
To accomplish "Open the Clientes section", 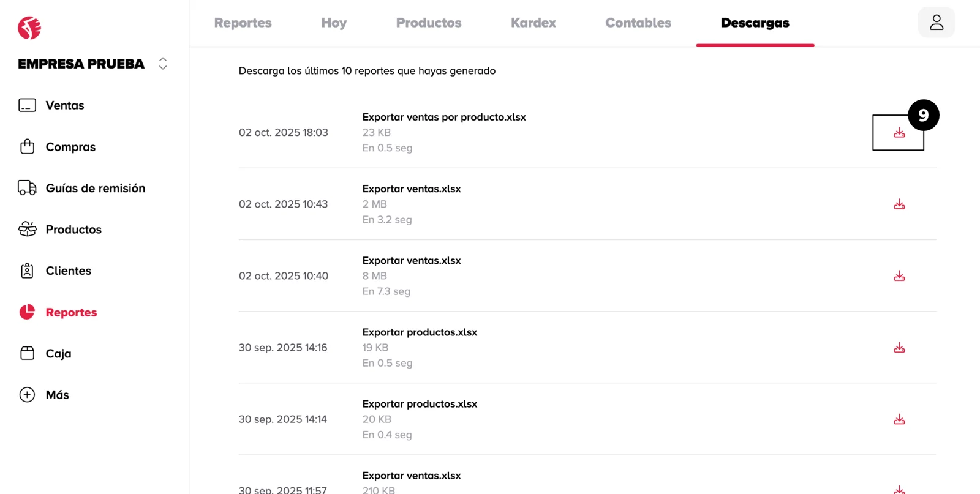I will 68,271.
